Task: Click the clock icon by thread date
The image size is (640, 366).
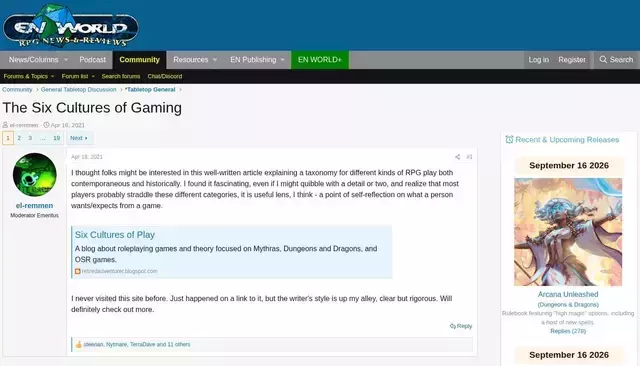Action: (46, 125)
